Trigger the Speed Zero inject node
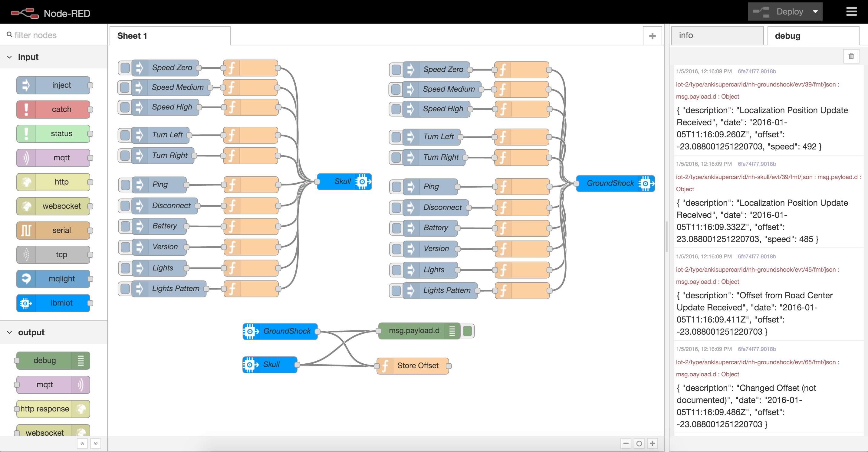Screen dimensions: 868x452 click(125, 67)
